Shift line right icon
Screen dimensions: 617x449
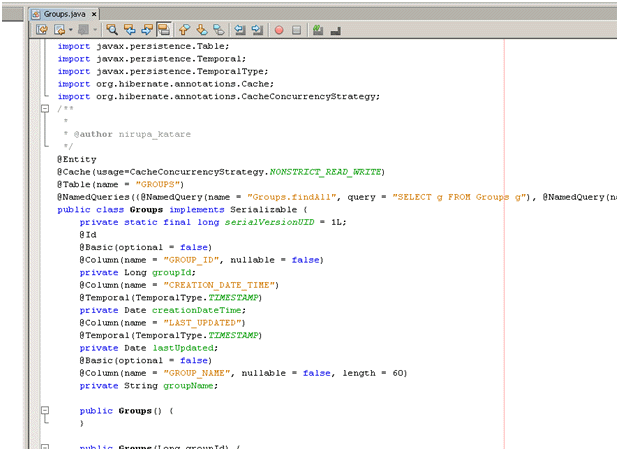257,30
